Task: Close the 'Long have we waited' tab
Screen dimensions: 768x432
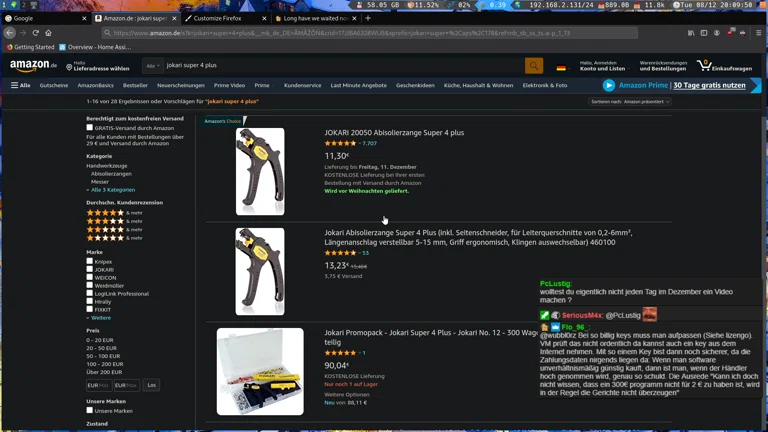Action: pyautogui.click(x=354, y=18)
